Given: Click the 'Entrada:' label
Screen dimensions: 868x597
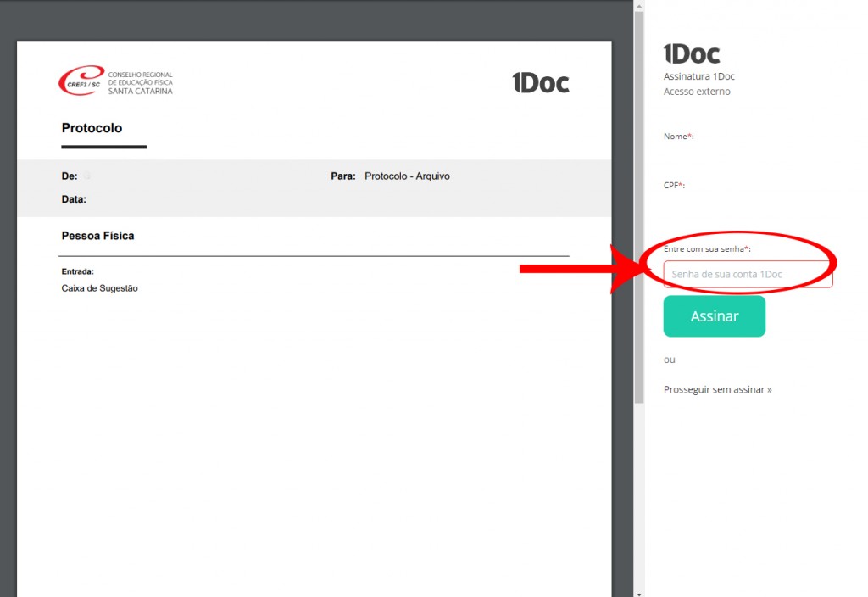Looking at the screenshot, I should [77, 272].
